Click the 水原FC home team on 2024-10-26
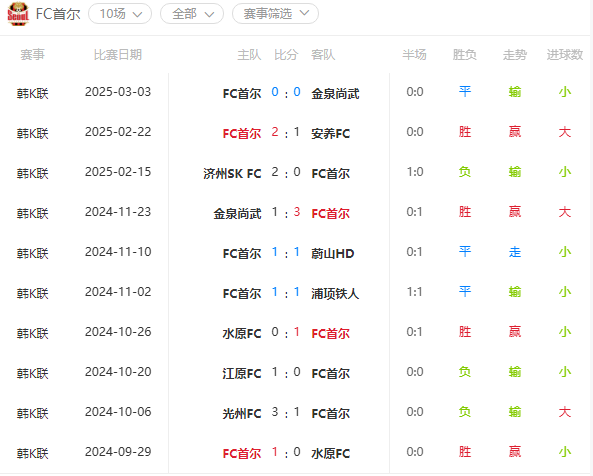Viewport: 593px width, 476px height. [242, 333]
